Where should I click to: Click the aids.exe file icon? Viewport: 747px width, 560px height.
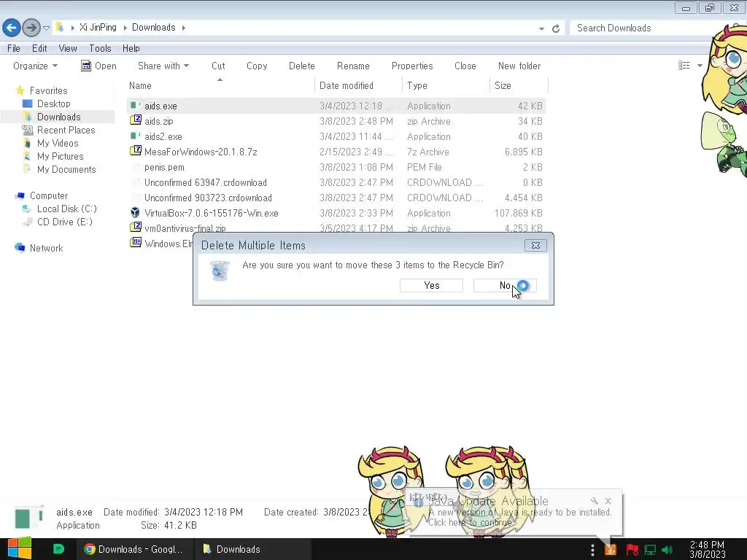pyautogui.click(x=136, y=105)
